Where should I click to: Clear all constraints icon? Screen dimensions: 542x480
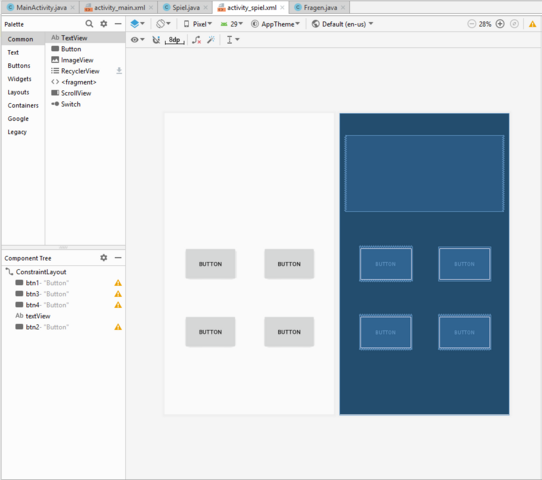197,40
